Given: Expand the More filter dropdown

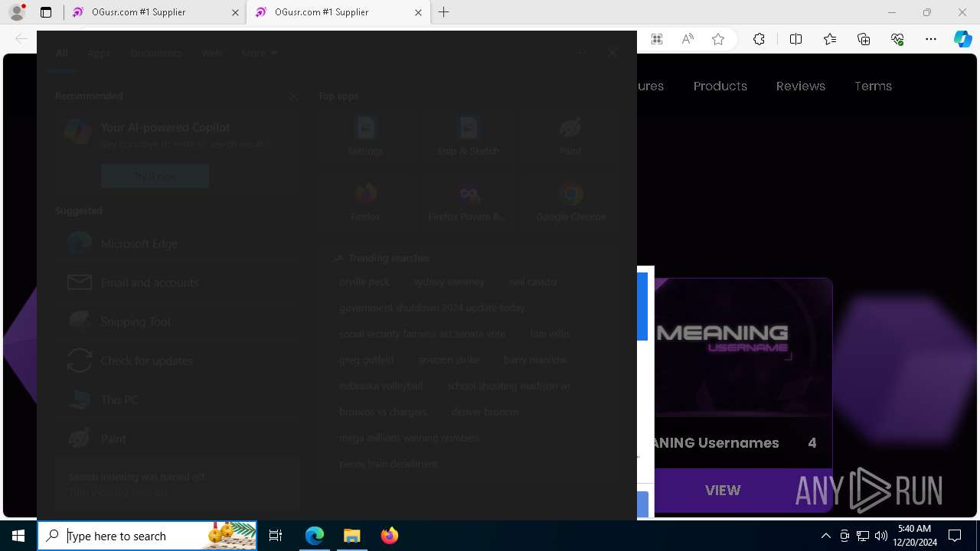Looking at the screenshot, I should [x=260, y=53].
